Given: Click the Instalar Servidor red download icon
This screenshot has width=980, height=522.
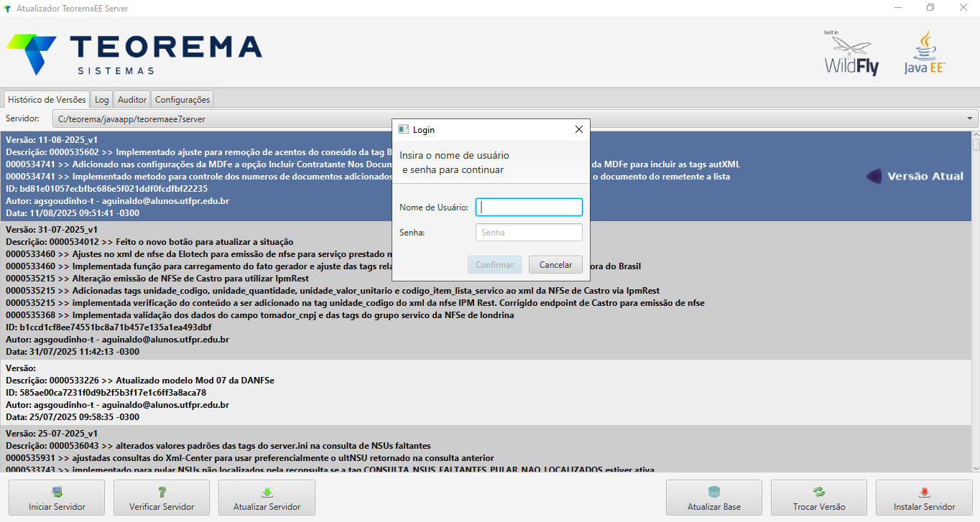Looking at the screenshot, I should click(924, 492).
